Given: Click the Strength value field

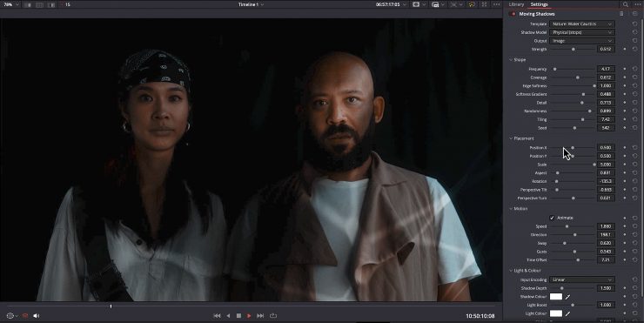Looking at the screenshot, I should pyautogui.click(x=606, y=50).
